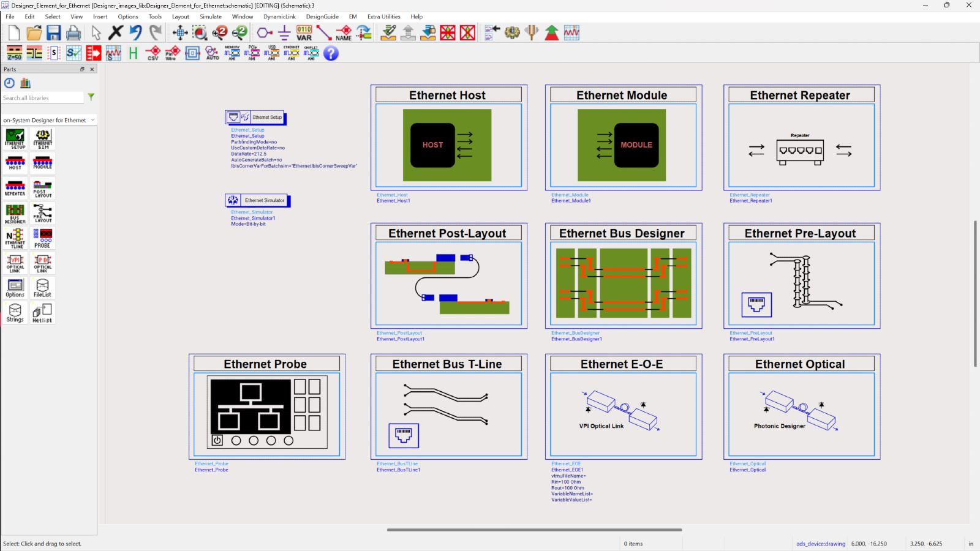The width and height of the screenshot is (980, 551).
Task: Pick the BUS DESIGNER part from palette
Action: tap(15, 213)
